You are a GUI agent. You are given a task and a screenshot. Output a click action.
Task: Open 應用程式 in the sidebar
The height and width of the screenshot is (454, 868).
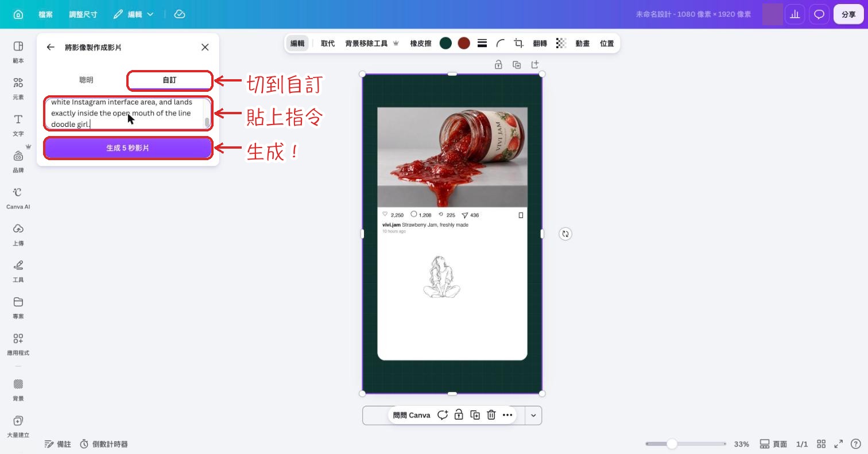(x=18, y=344)
